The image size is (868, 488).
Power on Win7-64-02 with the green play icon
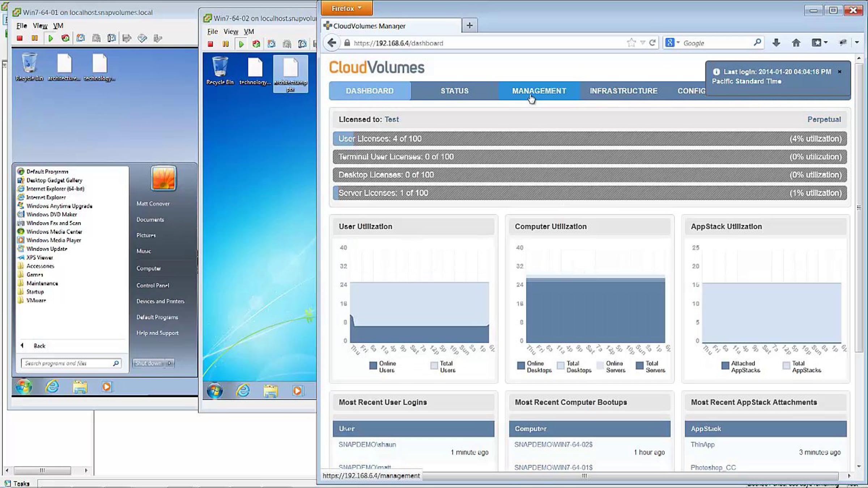(241, 44)
